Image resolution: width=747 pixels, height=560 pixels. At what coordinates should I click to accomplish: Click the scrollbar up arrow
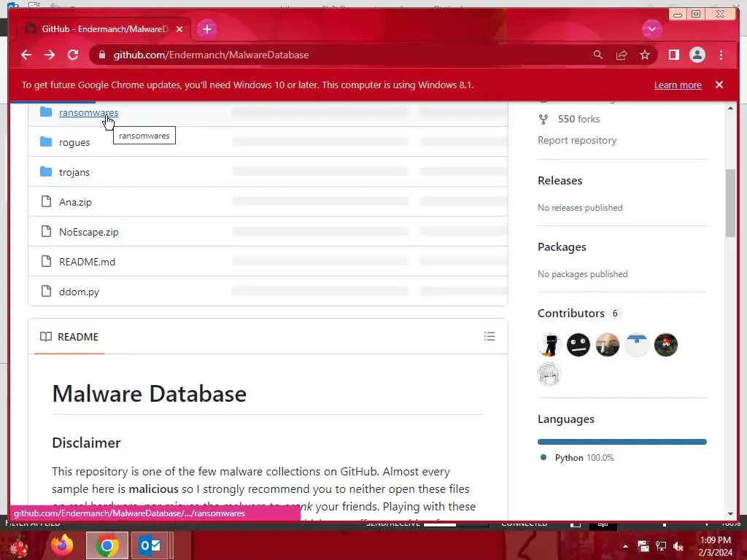[x=730, y=108]
